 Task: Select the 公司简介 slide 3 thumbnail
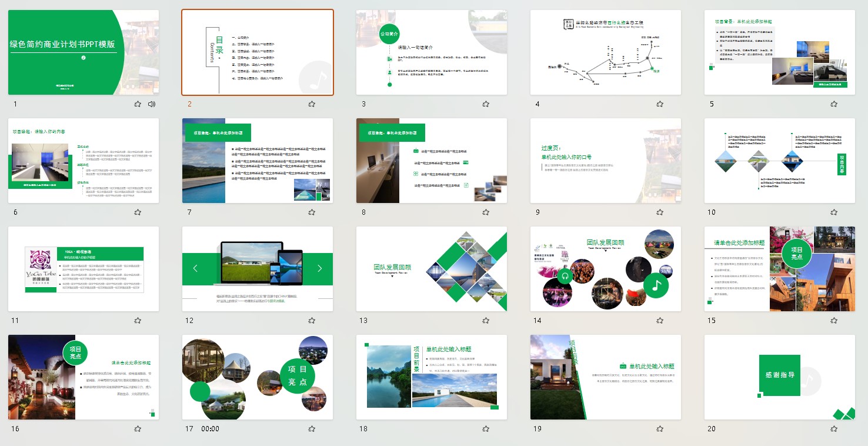pyautogui.click(x=432, y=52)
